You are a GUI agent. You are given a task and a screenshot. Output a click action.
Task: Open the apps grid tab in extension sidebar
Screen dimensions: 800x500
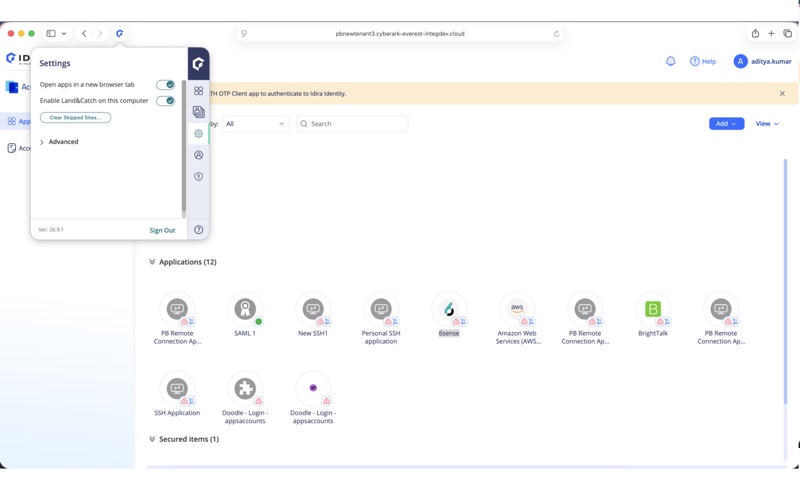198,91
